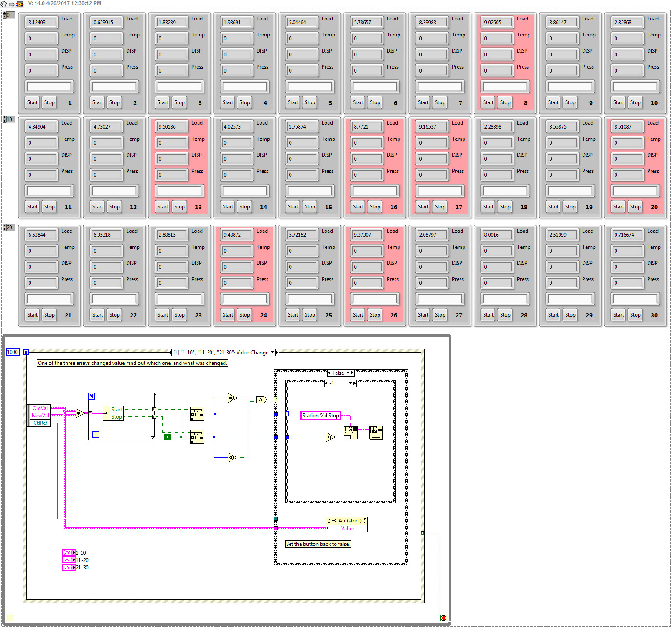Image resolution: width=672 pixels, height=628 pixels.
Task: Toggle Start button on station 1
Action: click(x=33, y=102)
